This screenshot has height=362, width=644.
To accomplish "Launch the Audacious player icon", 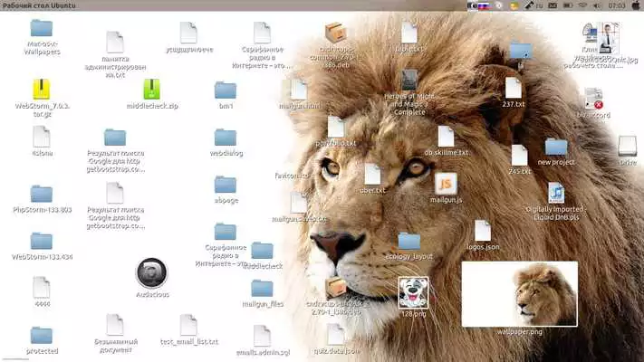I will click(x=151, y=273).
